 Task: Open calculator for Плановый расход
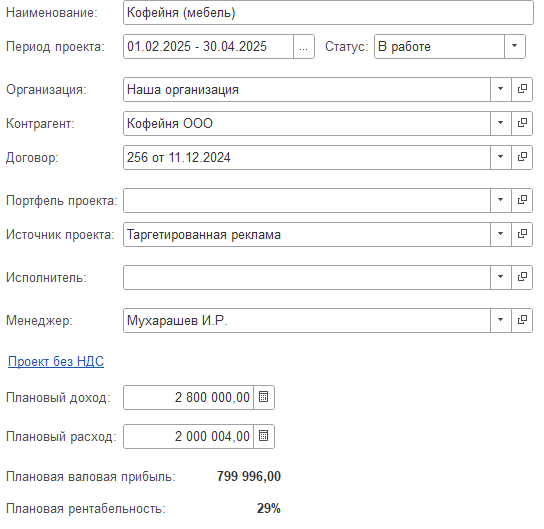[264, 436]
